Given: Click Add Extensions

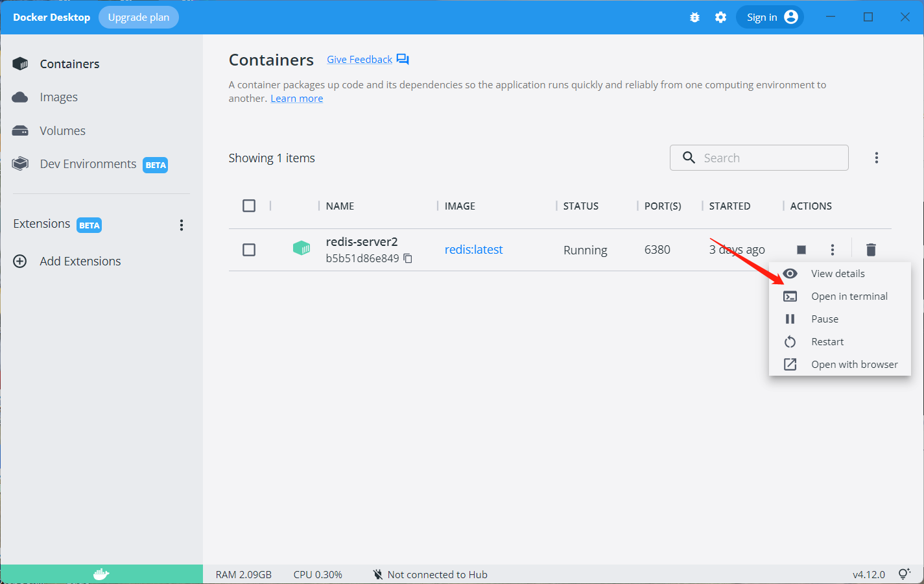Looking at the screenshot, I should (80, 261).
